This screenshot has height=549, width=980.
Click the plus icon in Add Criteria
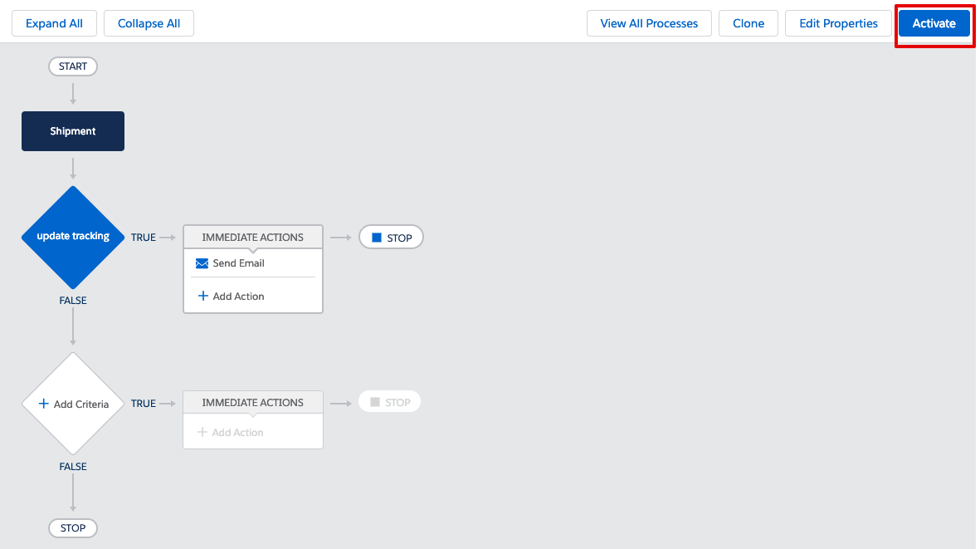(44, 404)
